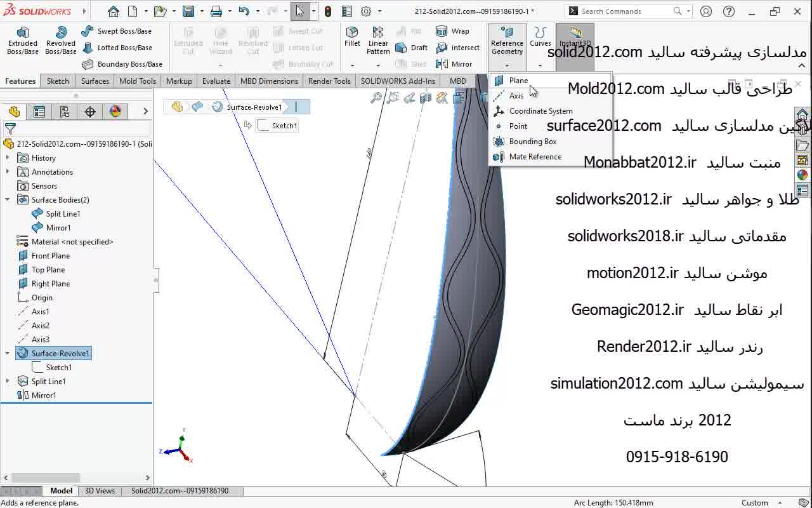The width and height of the screenshot is (812, 508).
Task: Choose Bounding Box from the menu
Action: click(x=551, y=142)
